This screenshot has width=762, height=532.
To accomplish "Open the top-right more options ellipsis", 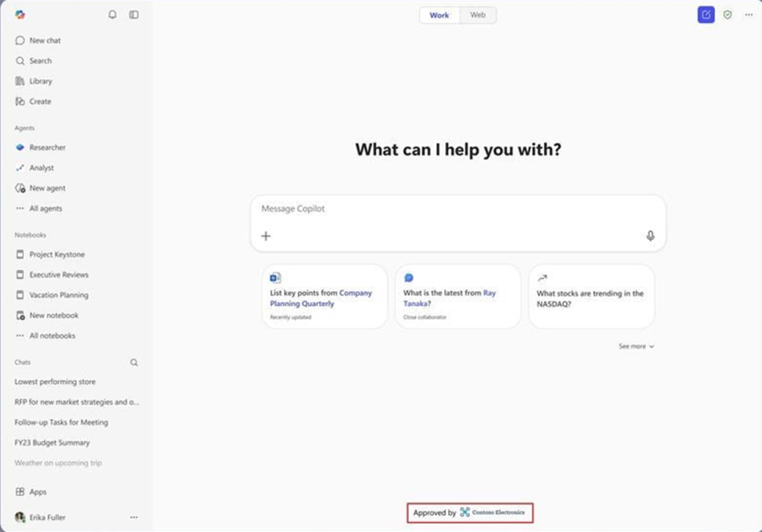I will click(749, 15).
